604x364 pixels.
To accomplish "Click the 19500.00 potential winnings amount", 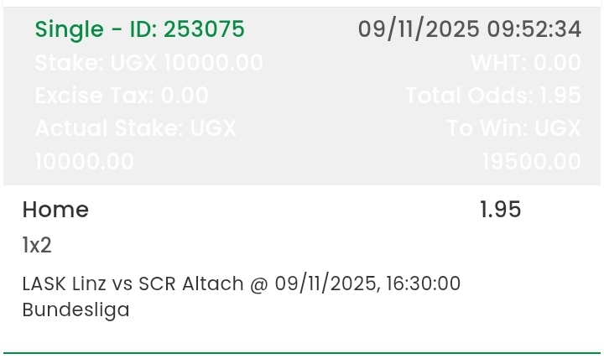I will pos(532,161).
